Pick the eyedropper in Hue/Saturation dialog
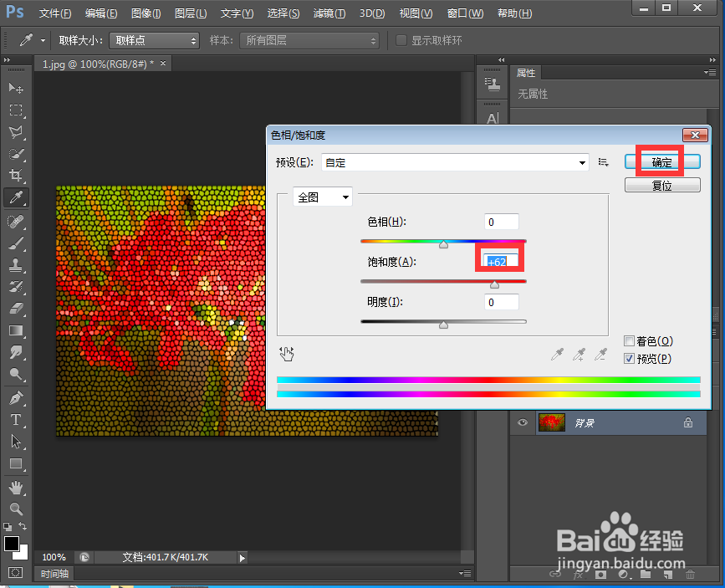Image resolution: width=725 pixels, height=588 pixels. pos(557,355)
